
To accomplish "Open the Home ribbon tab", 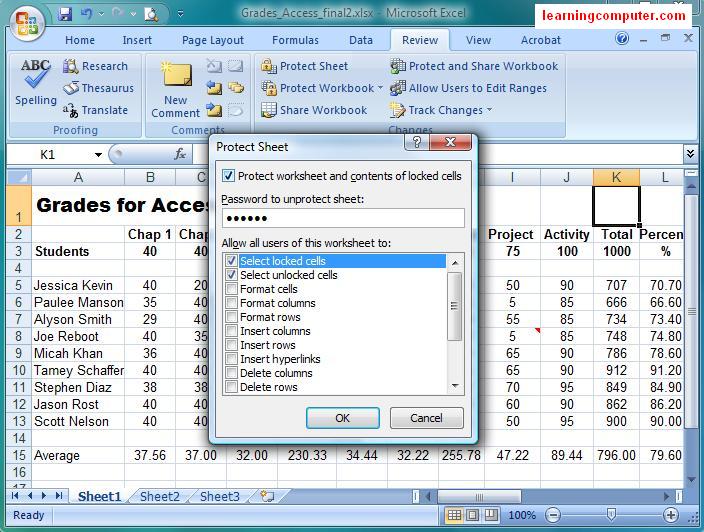I will [x=80, y=40].
